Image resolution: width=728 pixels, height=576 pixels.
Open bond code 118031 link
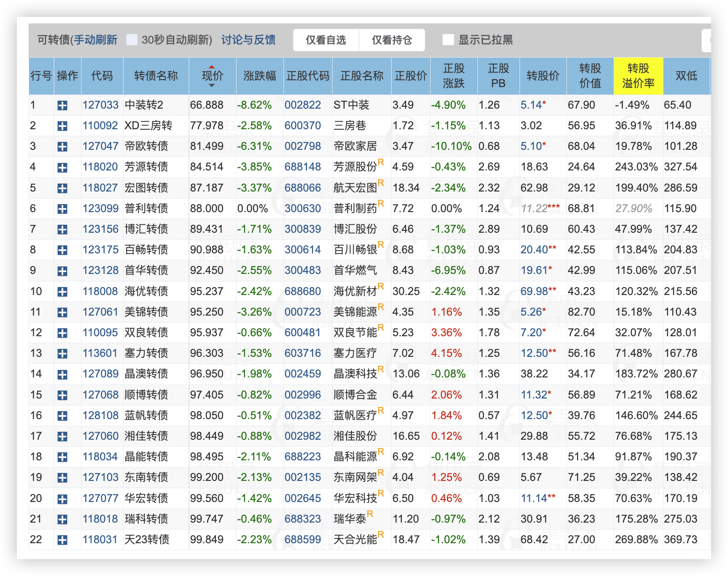click(100, 539)
